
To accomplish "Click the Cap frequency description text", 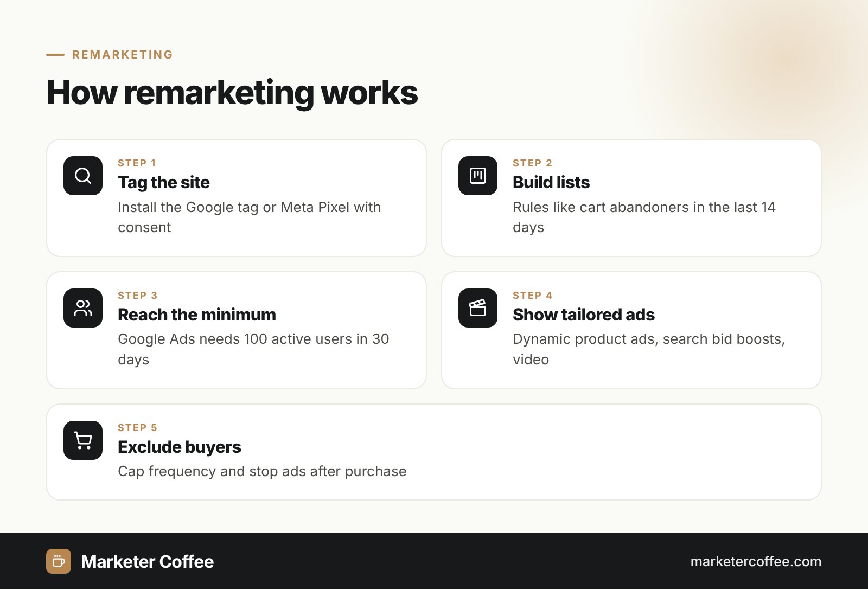I will [x=262, y=471].
